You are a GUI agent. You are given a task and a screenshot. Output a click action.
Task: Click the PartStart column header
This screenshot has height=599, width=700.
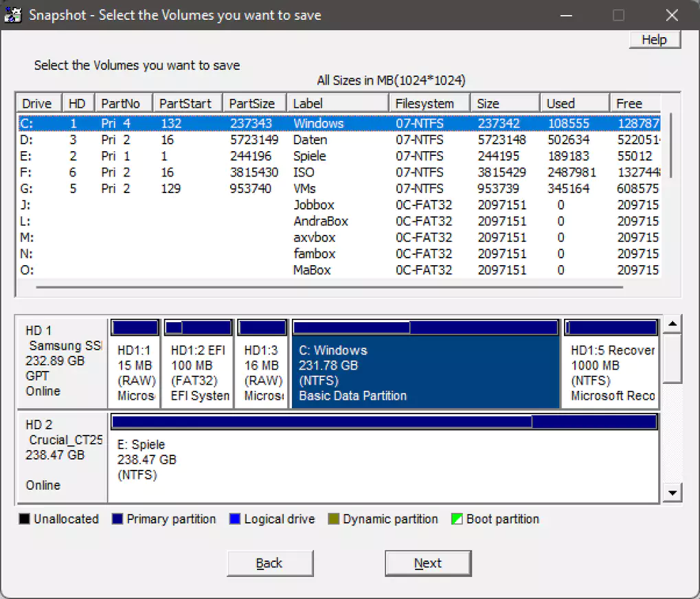pos(188,104)
